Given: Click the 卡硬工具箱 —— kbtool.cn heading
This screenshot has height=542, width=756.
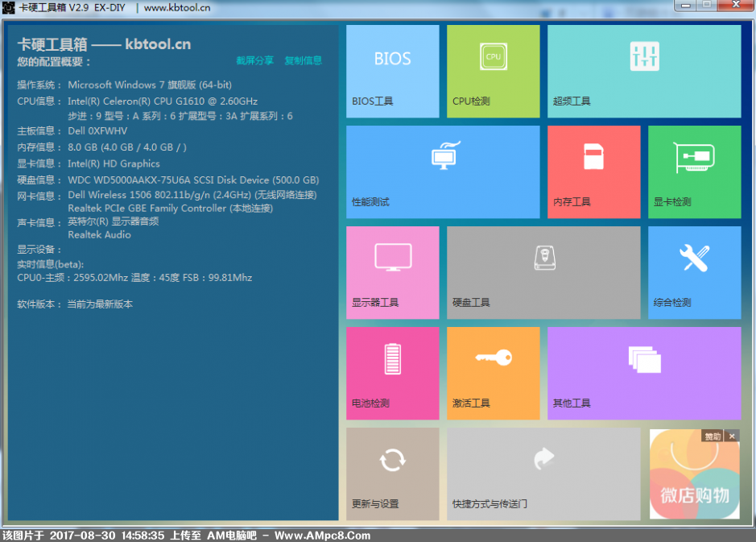Looking at the screenshot, I should (104, 44).
